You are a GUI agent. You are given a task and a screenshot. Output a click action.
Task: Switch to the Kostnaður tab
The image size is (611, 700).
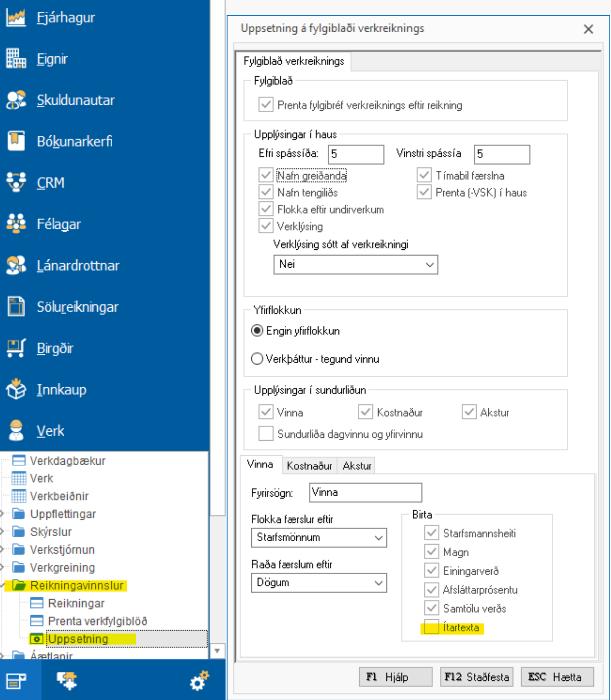(x=309, y=466)
